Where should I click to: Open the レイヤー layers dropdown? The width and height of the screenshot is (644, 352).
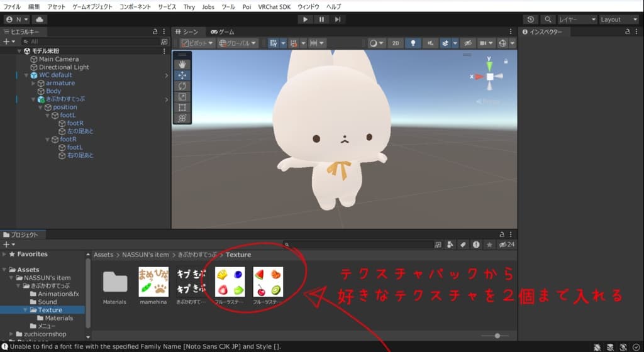point(577,19)
